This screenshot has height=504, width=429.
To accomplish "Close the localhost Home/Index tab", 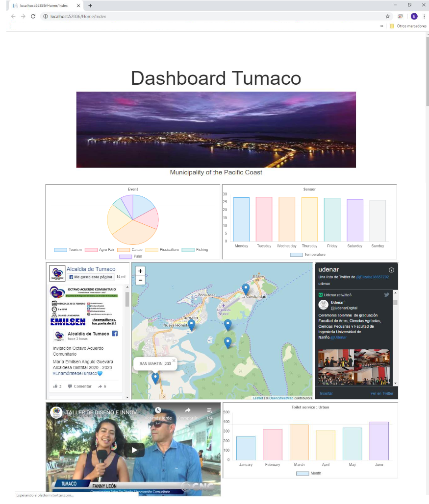I will 78,5.
